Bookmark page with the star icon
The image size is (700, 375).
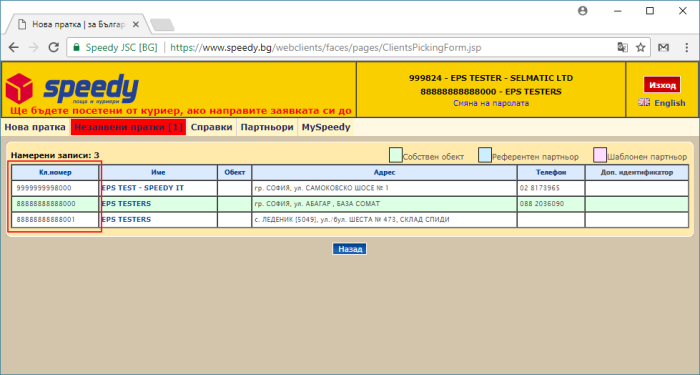[x=641, y=47]
